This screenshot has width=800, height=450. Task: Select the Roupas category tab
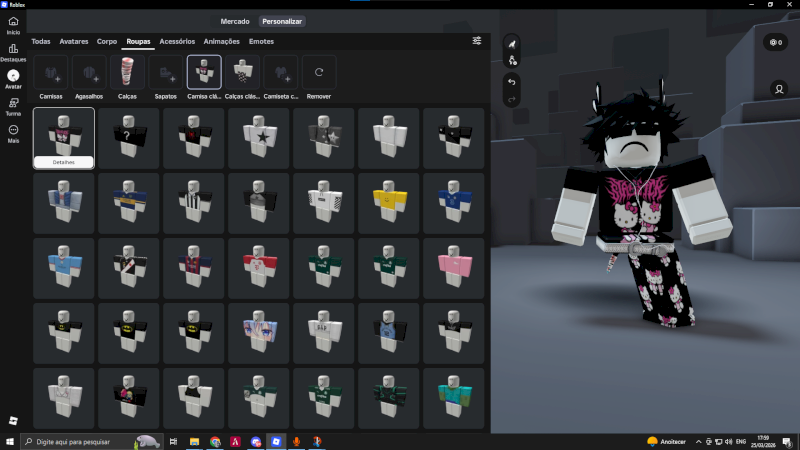click(x=138, y=41)
